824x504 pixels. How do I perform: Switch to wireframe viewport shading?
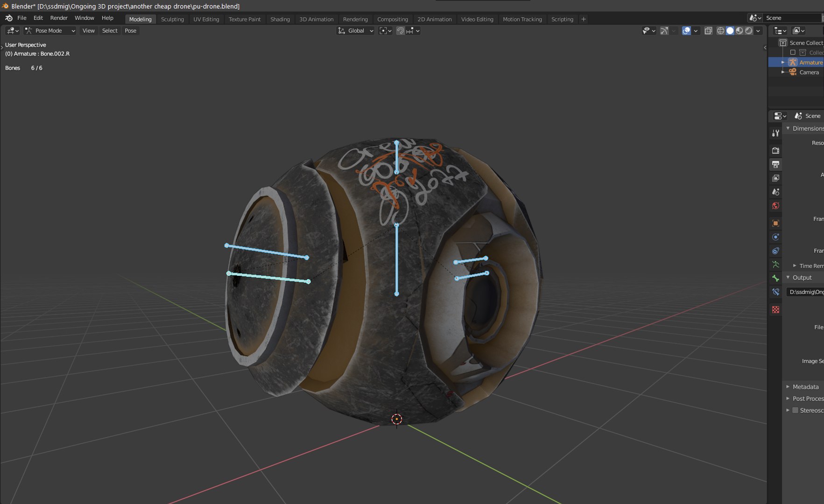720,31
